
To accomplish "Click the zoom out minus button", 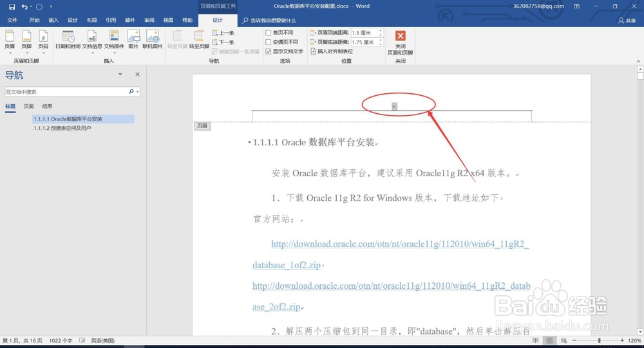I will 574,340.
